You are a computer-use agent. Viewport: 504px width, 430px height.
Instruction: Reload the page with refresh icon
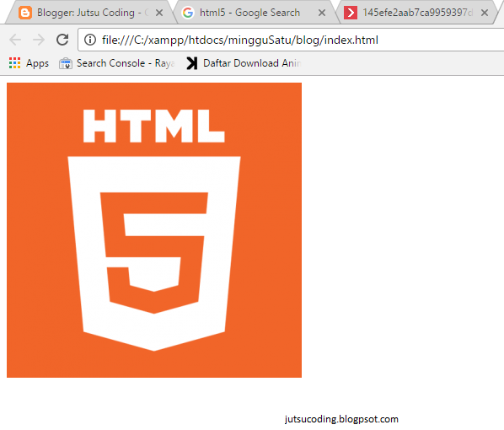click(x=62, y=40)
